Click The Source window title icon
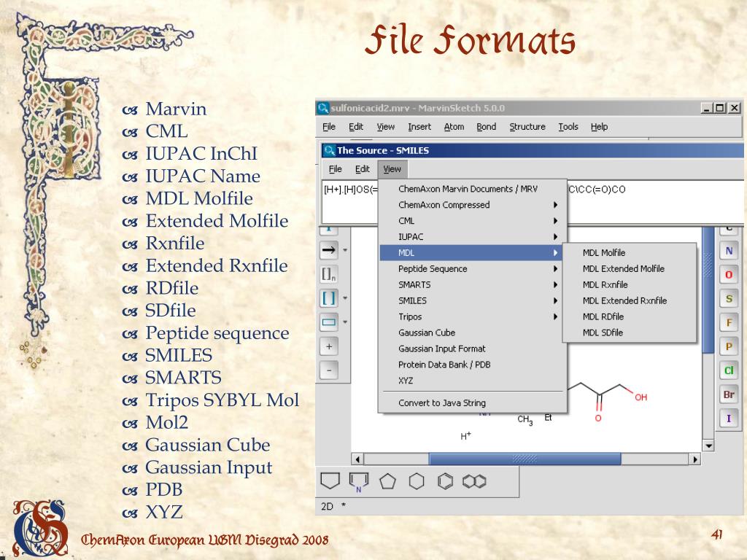The height and width of the screenshot is (560, 747). click(x=329, y=150)
